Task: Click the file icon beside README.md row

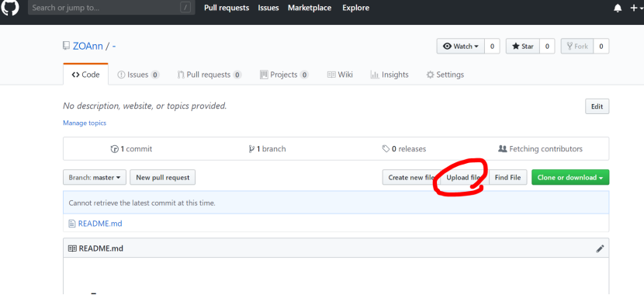Action: [72, 224]
